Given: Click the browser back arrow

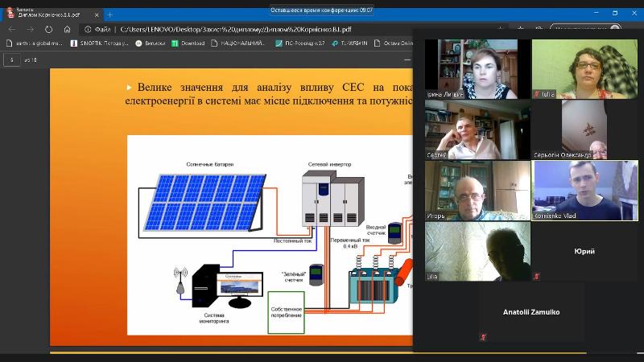Looking at the screenshot, I should [12, 29].
